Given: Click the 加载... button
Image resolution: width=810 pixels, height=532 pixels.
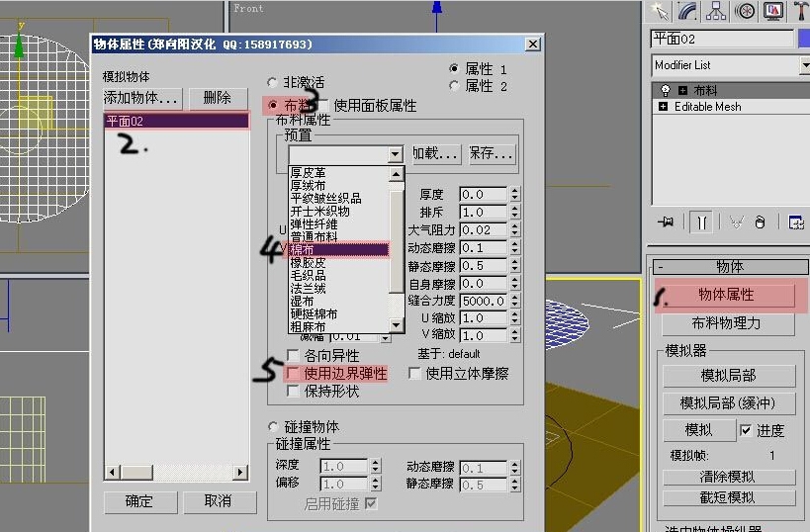Looking at the screenshot, I should 435,154.
